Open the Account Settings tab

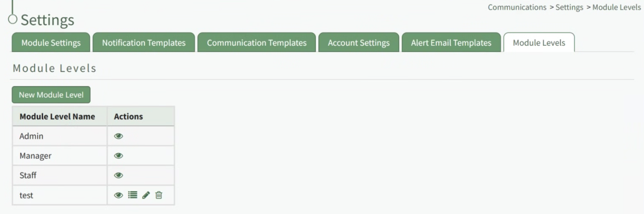[359, 42]
